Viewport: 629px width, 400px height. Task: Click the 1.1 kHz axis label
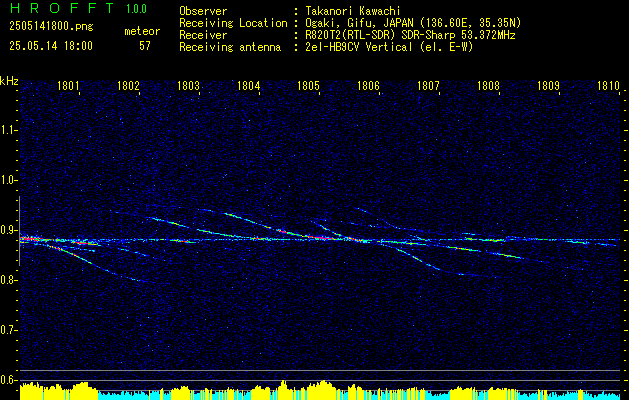(x=8, y=130)
